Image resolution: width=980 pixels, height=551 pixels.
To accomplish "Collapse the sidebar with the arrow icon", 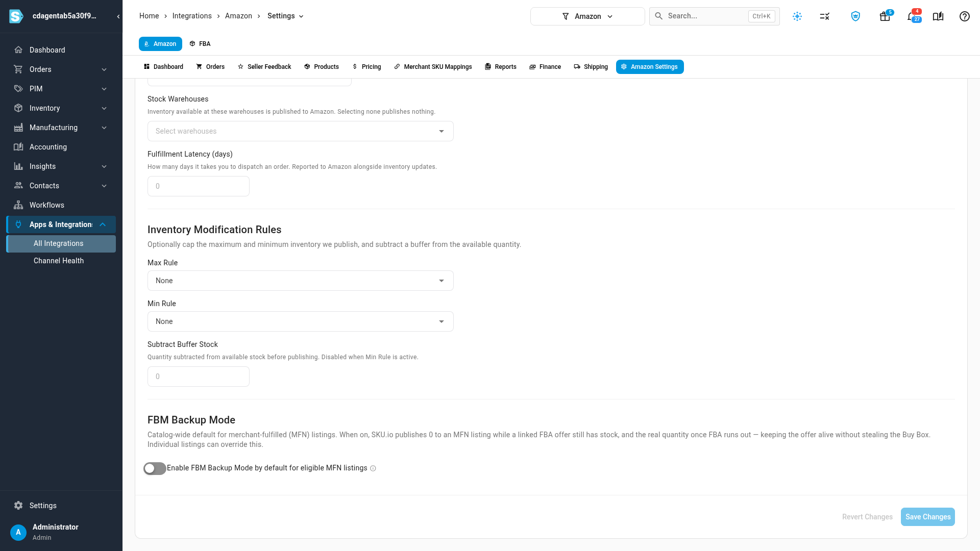I will [118, 16].
